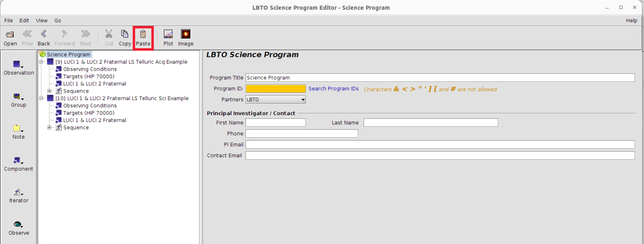Image resolution: width=644 pixels, height=244 pixels.
Task: Add a new Observation from sidebar
Action: point(18,65)
